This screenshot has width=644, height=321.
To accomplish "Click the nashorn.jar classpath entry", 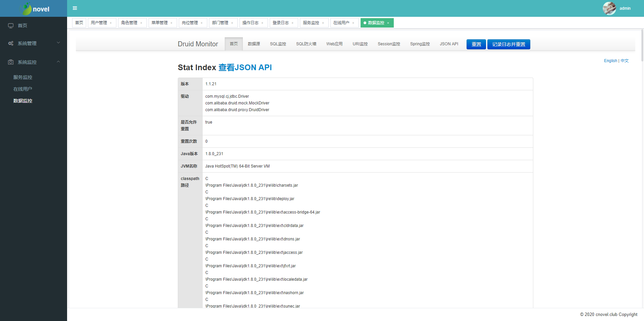I will (x=255, y=293).
